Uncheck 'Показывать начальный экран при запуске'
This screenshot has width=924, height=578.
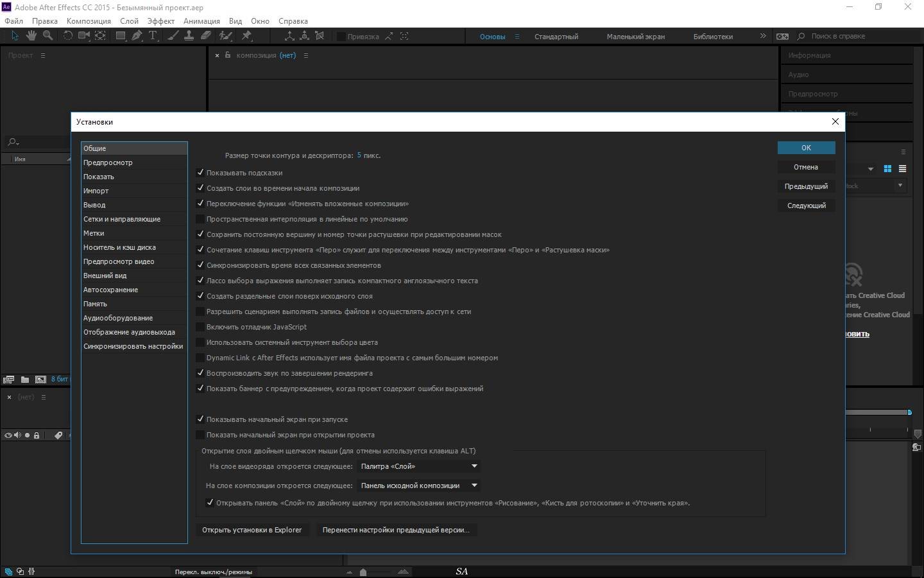coord(200,419)
